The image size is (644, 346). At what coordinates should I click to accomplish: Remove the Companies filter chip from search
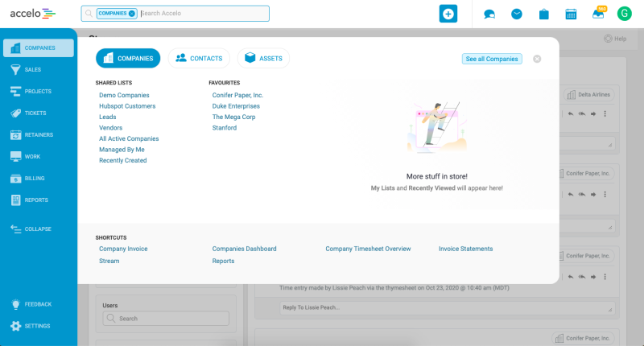tap(132, 14)
